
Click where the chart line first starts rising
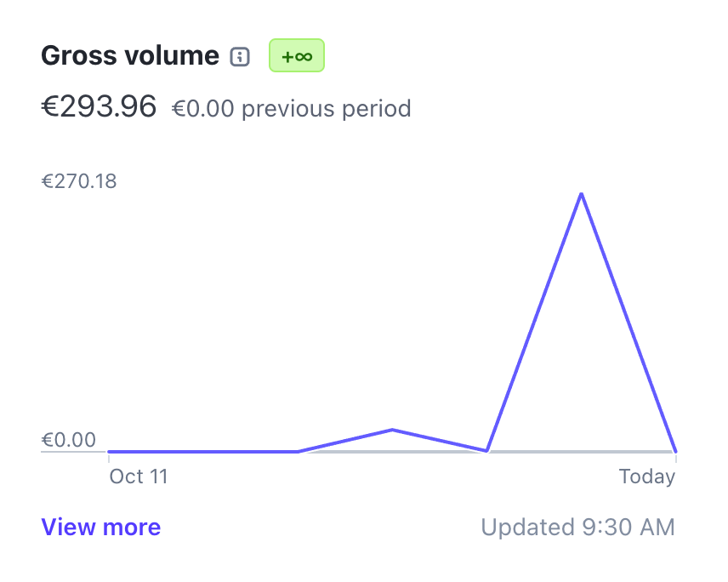298,451
